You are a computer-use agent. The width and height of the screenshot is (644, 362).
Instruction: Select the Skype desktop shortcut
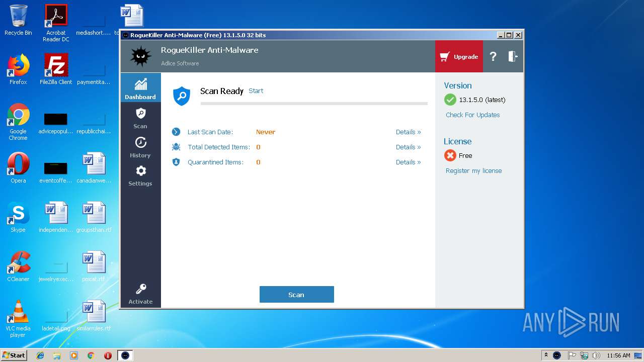click(18, 217)
